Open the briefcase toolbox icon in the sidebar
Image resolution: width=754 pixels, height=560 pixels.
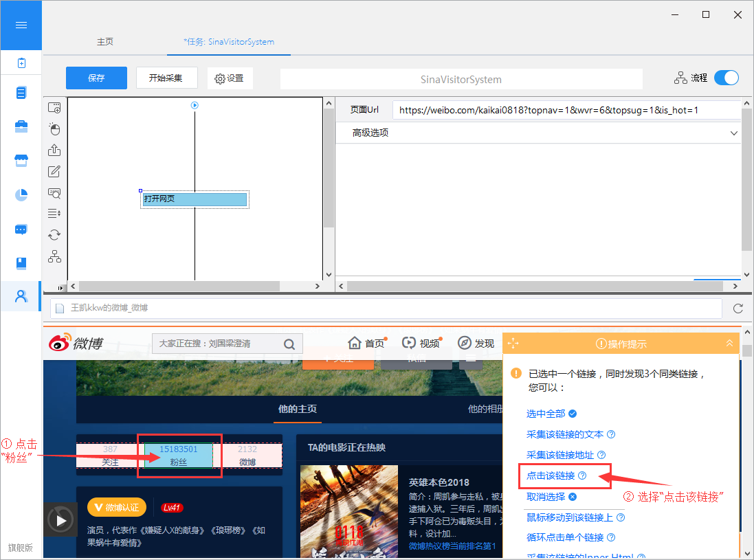[x=21, y=126]
